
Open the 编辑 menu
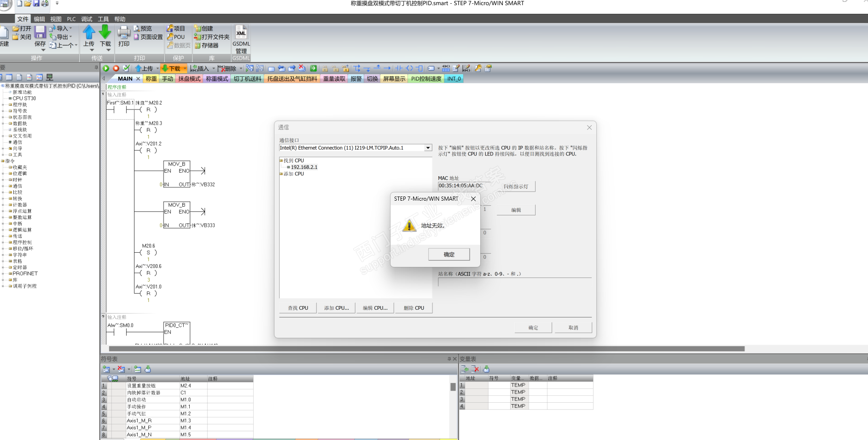click(x=40, y=19)
